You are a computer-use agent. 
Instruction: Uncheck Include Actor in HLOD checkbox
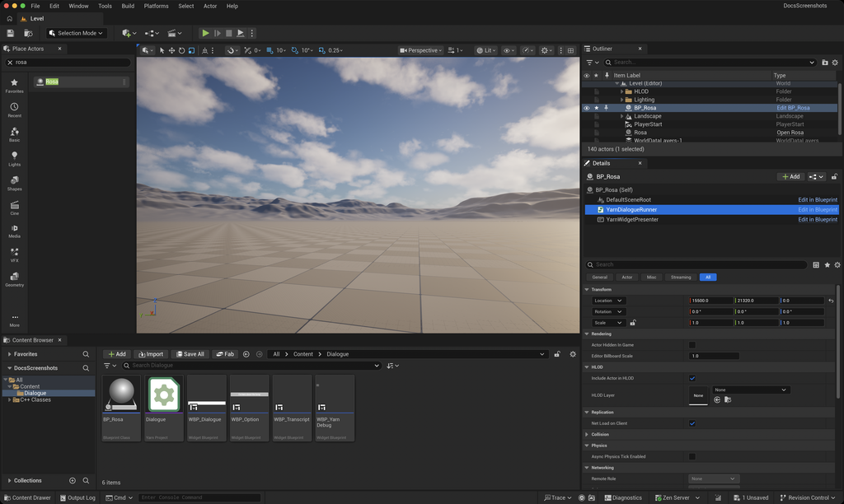point(692,378)
